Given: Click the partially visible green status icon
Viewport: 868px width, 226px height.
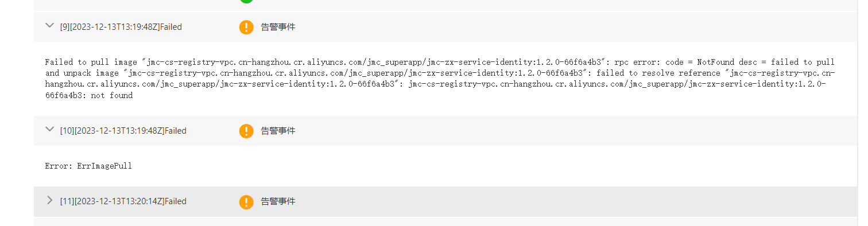Looking at the screenshot, I should 246,1.
